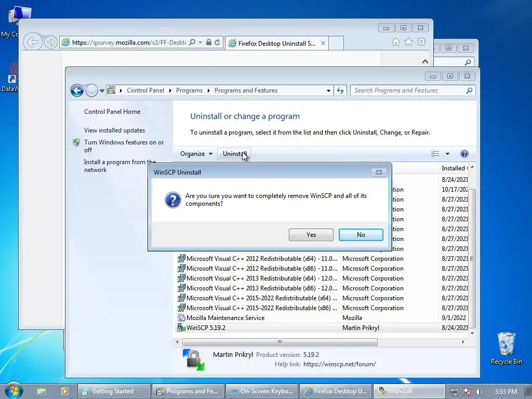Viewport: 532px width, 399px height.
Task: Click the search icon in IE address bar
Action: (x=192, y=42)
